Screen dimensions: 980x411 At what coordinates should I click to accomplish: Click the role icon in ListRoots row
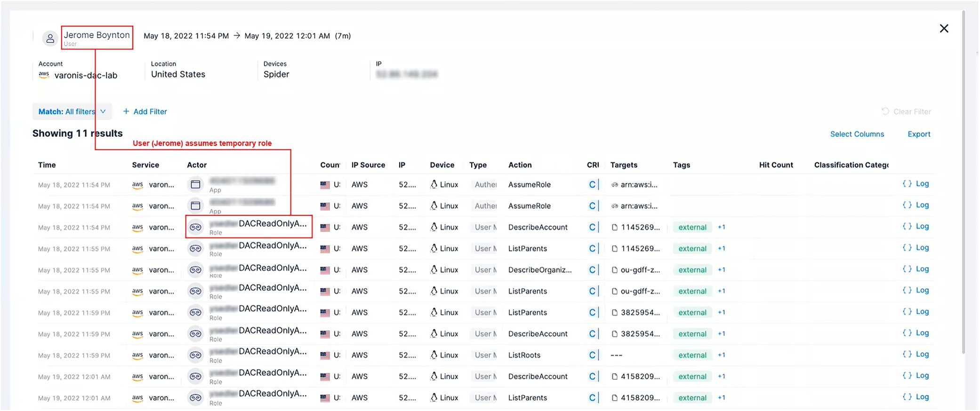point(195,355)
